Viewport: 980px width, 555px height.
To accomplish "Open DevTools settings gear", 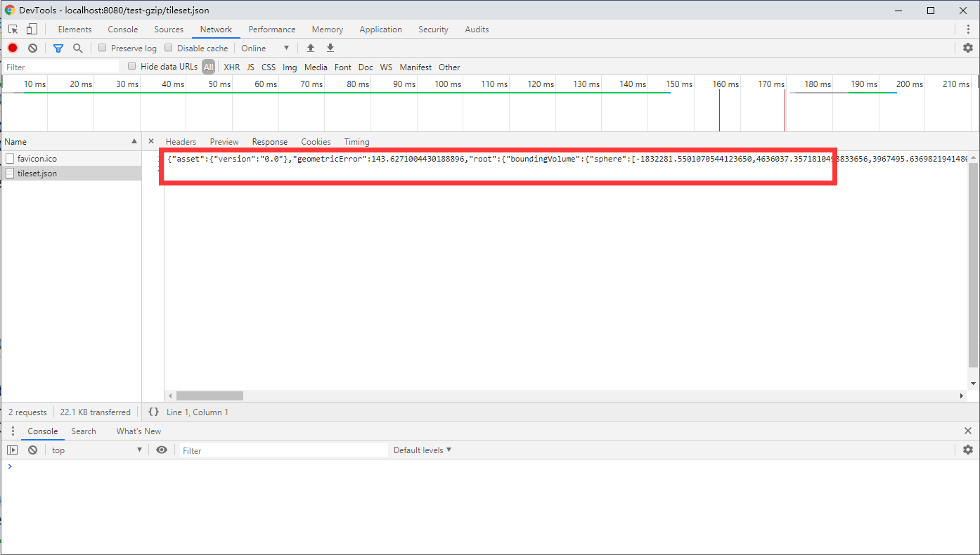I will click(968, 48).
